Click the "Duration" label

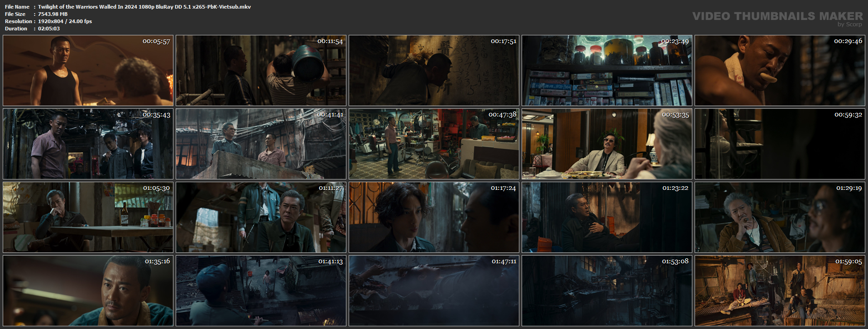click(16, 29)
